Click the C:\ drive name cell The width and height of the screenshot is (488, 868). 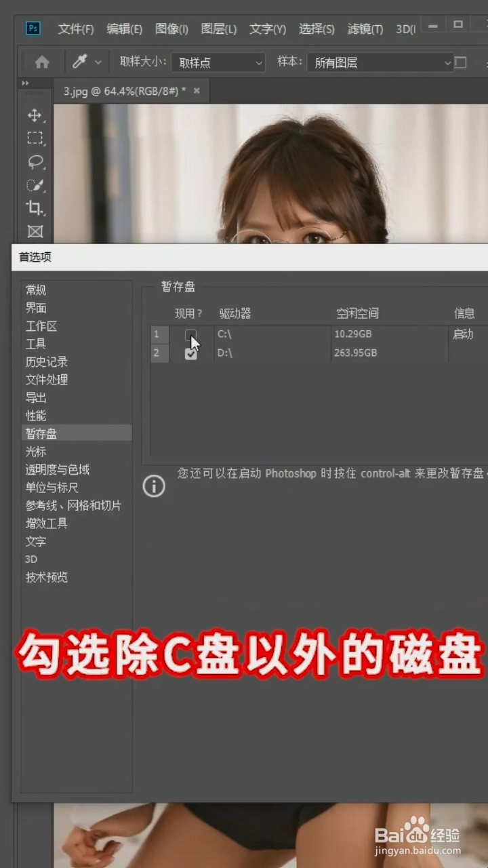point(272,334)
